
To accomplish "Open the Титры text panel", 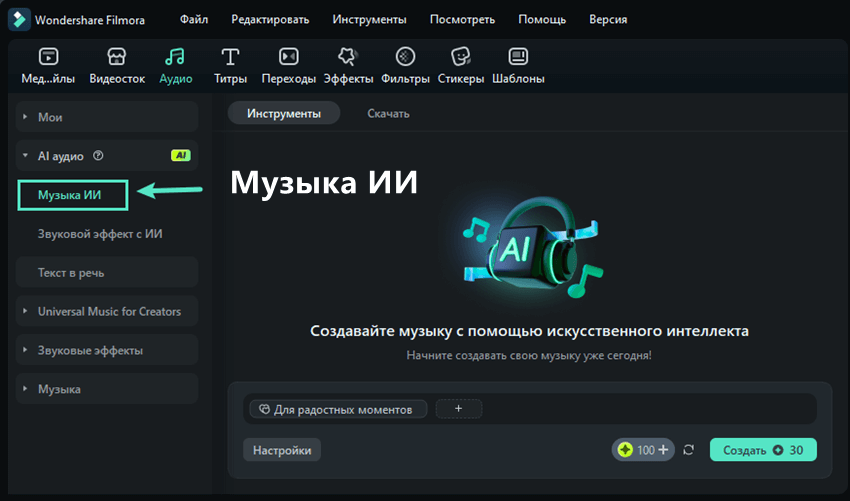I will click(230, 66).
